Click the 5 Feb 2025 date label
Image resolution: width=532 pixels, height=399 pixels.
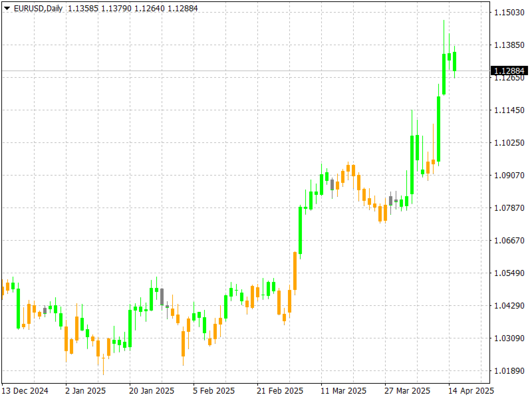[x=213, y=391]
